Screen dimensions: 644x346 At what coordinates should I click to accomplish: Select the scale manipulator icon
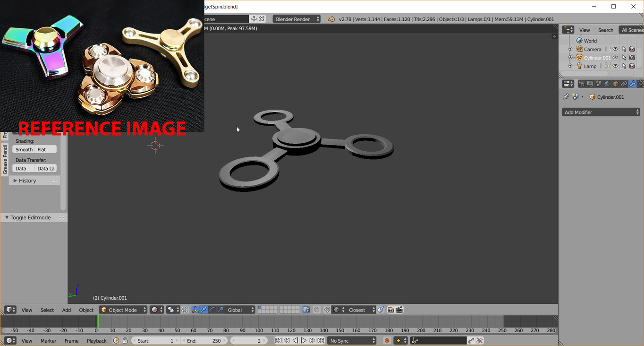pyautogui.click(x=220, y=310)
